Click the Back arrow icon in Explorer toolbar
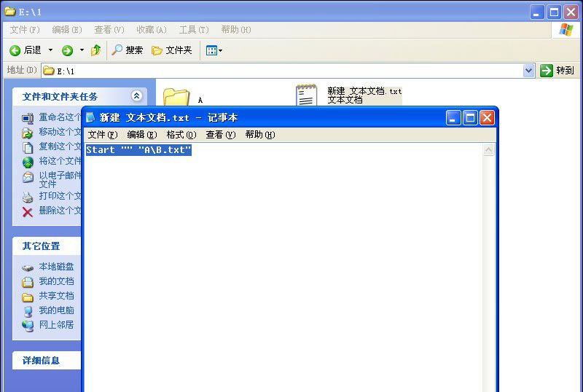This screenshot has height=392, width=583. click(15, 50)
